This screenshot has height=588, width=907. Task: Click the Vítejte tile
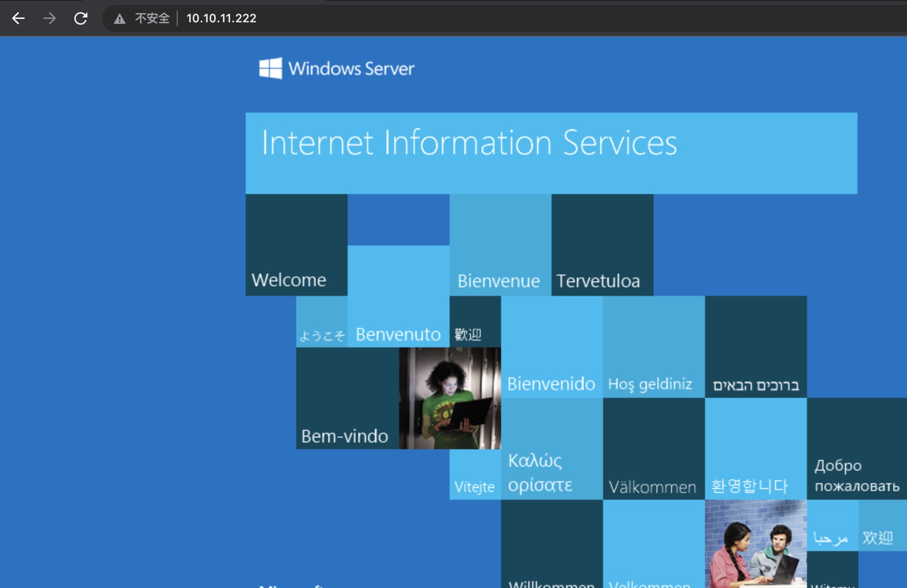click(x=475, y=474)
